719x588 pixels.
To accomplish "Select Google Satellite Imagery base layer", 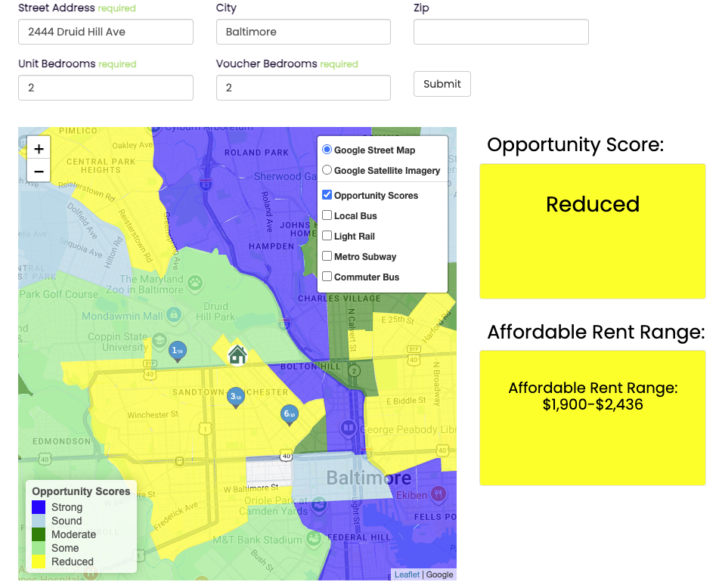I will click(x=327, y=171).
